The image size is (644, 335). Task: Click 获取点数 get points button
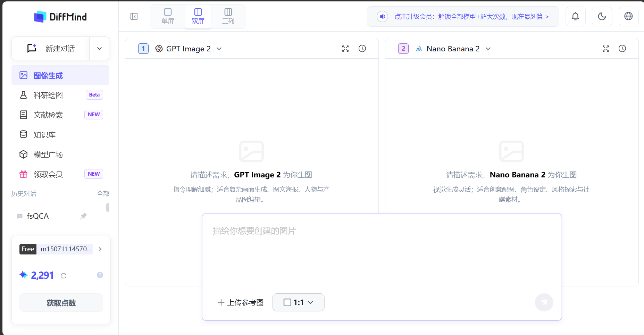click(61, 303)
